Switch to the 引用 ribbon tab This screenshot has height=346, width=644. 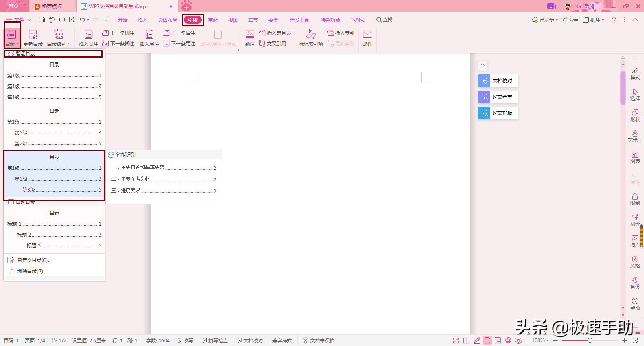tap(193, 20)
